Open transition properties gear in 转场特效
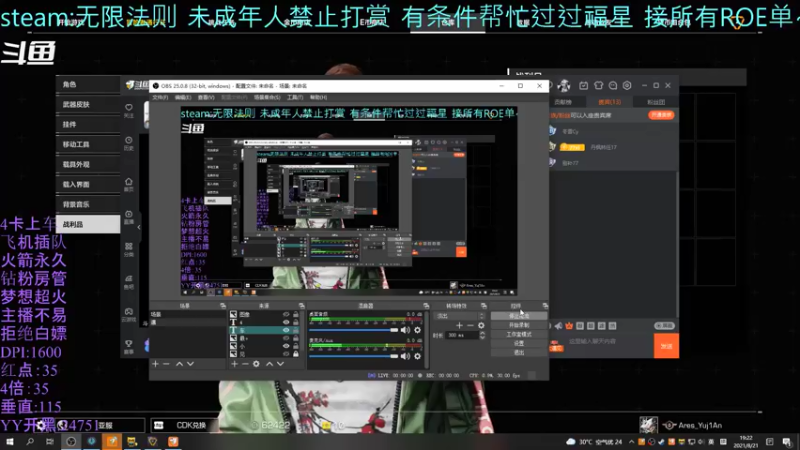The image size is (800, 450). click(481, 326)
